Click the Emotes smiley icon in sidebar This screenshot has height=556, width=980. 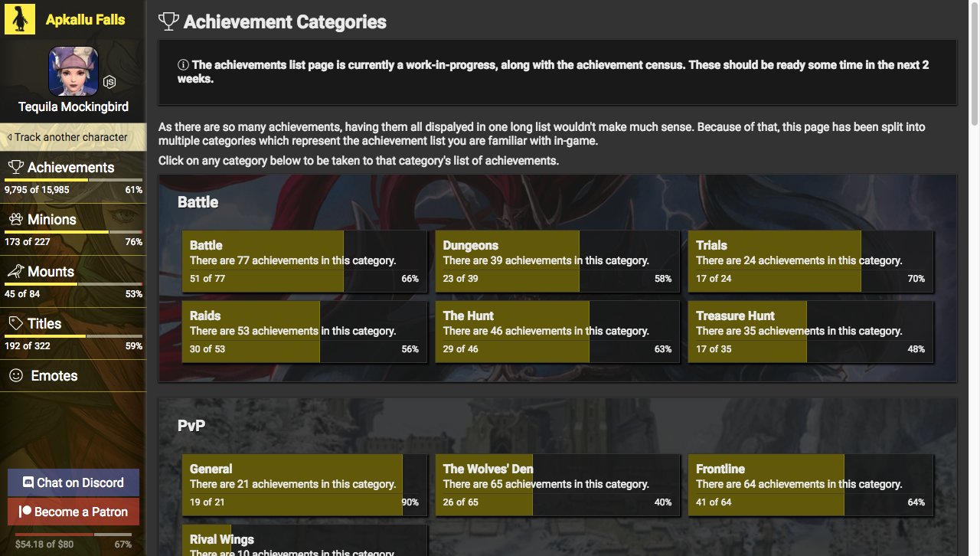[15, 375]
